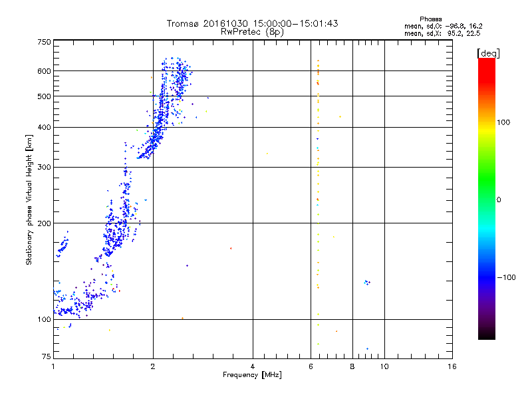The width and height of the screenshot is (532, 399).
Task: Click the "Phases" heading at top right
Action: (430, 19)
